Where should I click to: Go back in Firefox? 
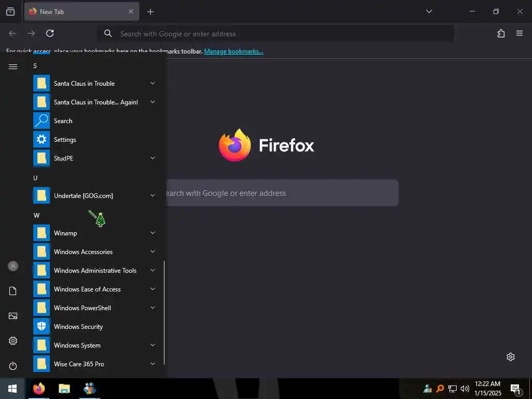click(x=12, y=33)
